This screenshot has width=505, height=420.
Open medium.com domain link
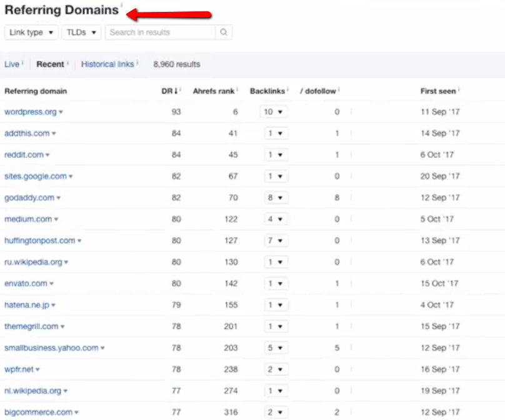(x=28, y=219)
